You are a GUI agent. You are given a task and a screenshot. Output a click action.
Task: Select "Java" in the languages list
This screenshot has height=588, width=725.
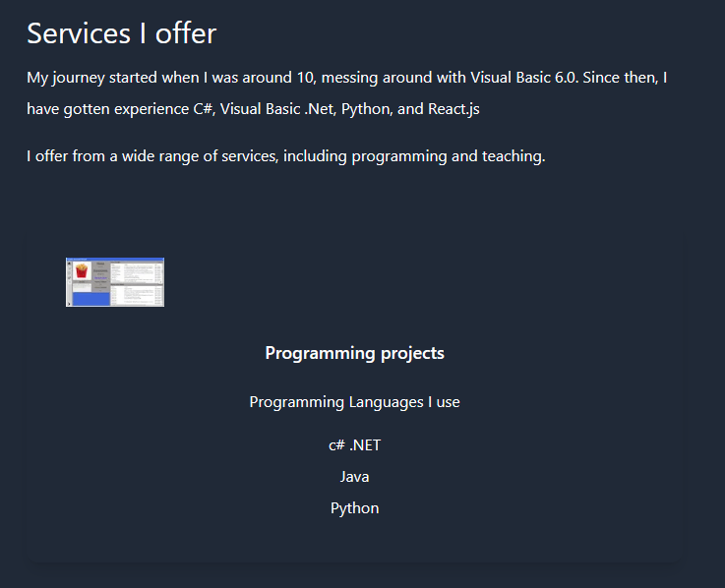click(x=354, y=477)
